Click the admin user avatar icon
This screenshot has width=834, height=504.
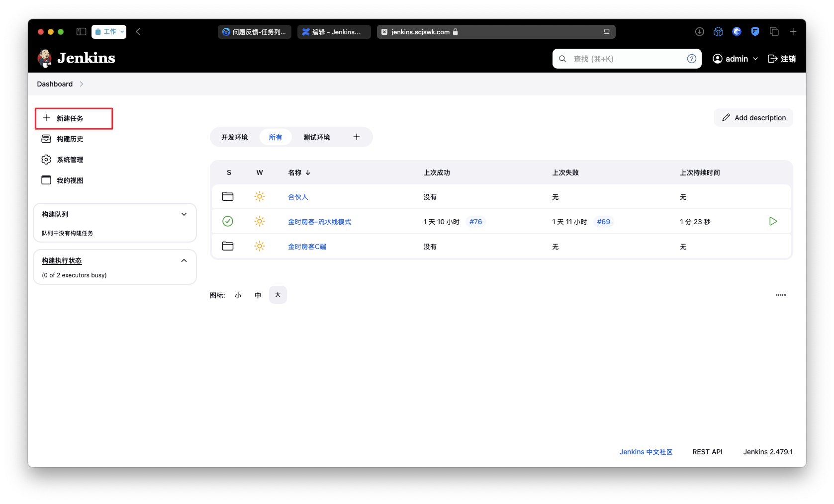718,59
